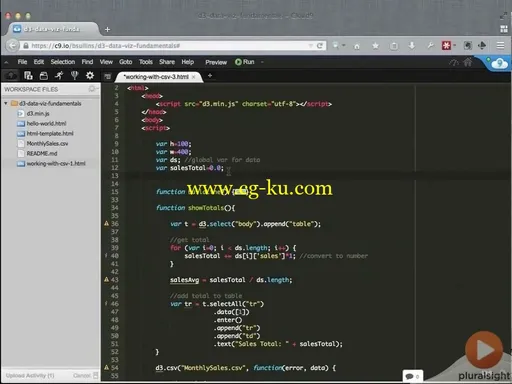The image size is (512, 384).
Task: Open the run/debug running-man panel icon
Action: pos(59,76)
